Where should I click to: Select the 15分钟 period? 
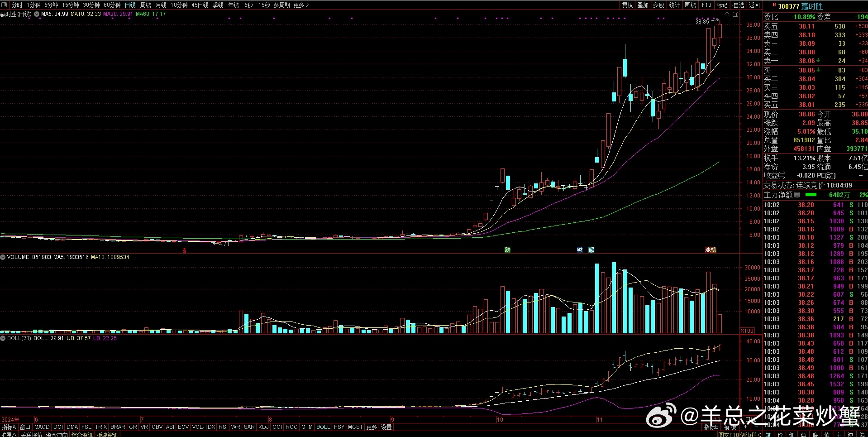pos(70,5)
